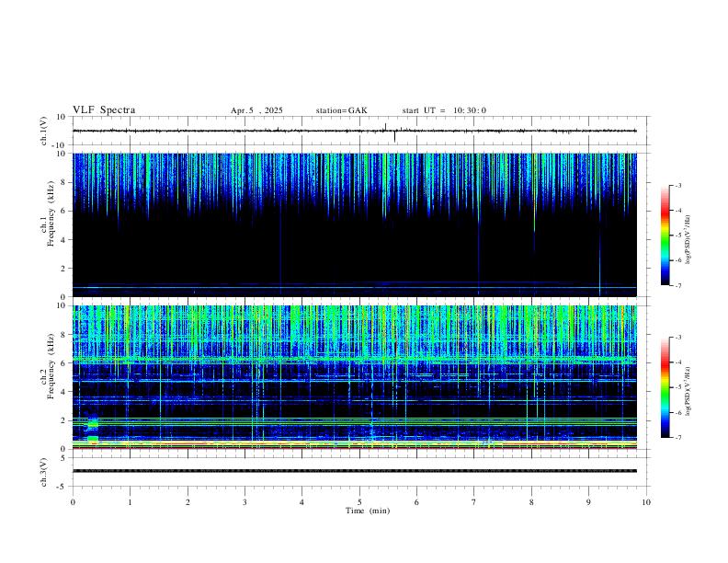Click the "ch.3(V)" waveform axis label
The height and width of the screenshot is (563, 728).
pyautogui.click(x=44, y=473)
